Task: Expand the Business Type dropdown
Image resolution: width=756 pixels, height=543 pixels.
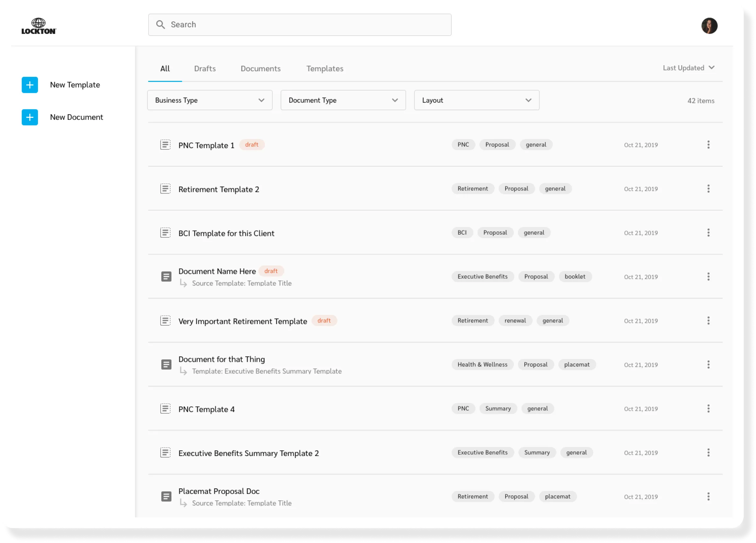Action: (210, 100)
